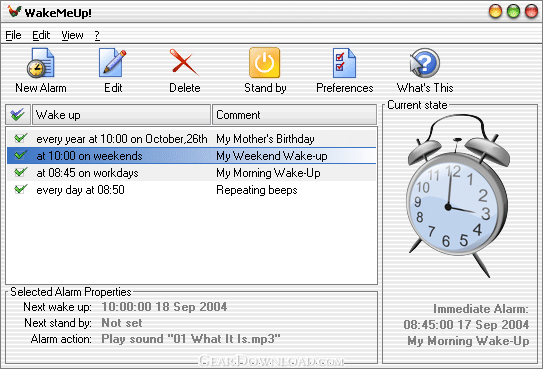Click immediate alarm time '08:45:00 17 Sep 2004'
This screenshot has width=543, height=369.
pyautogui.click(x=466, y=325)
